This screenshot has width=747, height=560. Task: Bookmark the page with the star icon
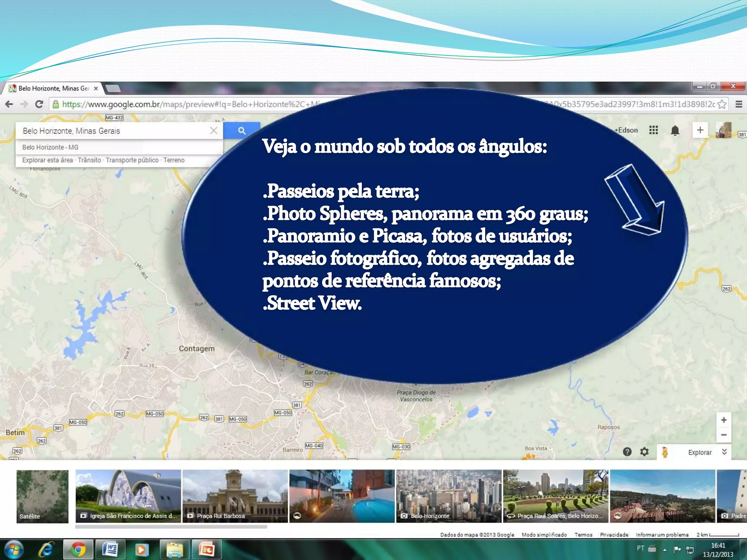(721, 105)
